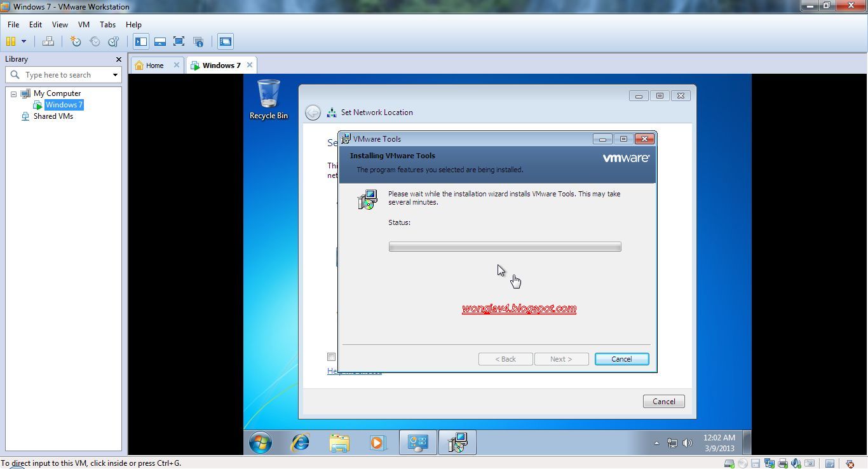Open the Windows 7 Start menu
The width and height of the screenshot is (868, 469).
[x=261, y=442]
